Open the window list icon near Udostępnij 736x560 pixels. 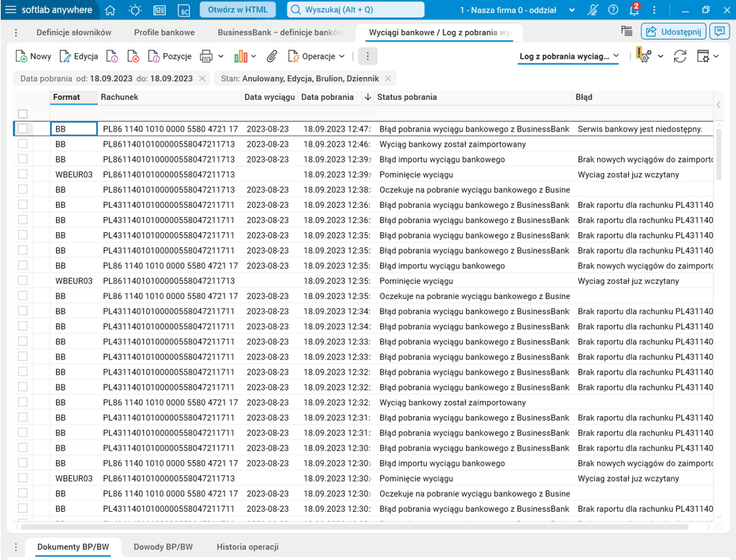point(627,31)
